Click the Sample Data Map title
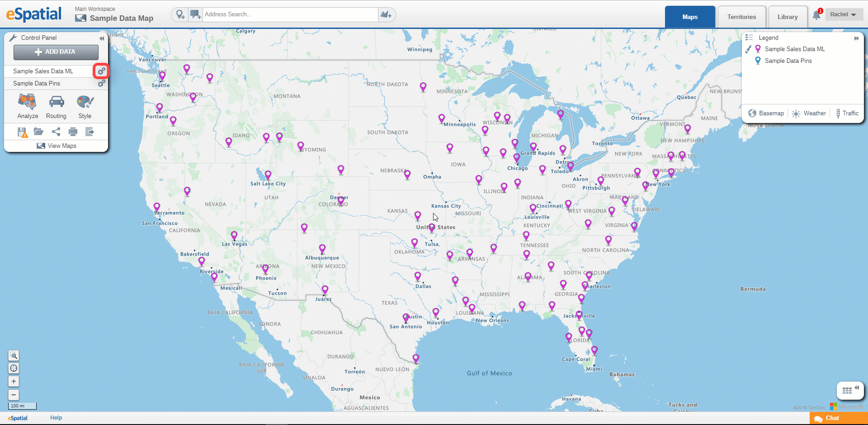 [122, 18]
